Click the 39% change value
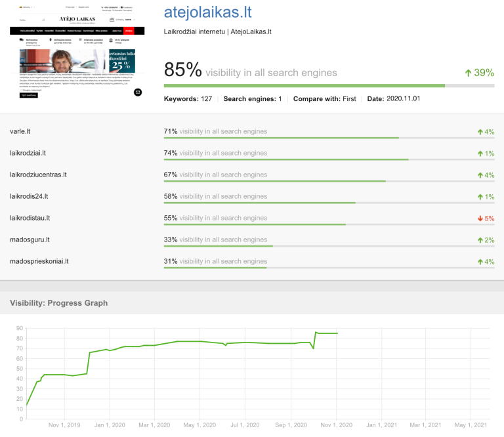Viewport: 504px width, 437px height. click(484, 73)
